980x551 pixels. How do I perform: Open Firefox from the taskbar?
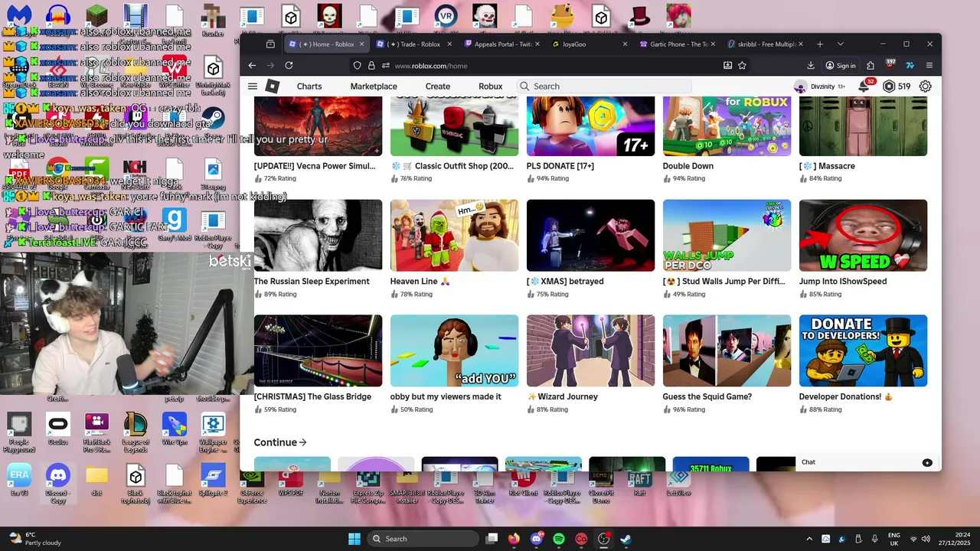[514, 539]
